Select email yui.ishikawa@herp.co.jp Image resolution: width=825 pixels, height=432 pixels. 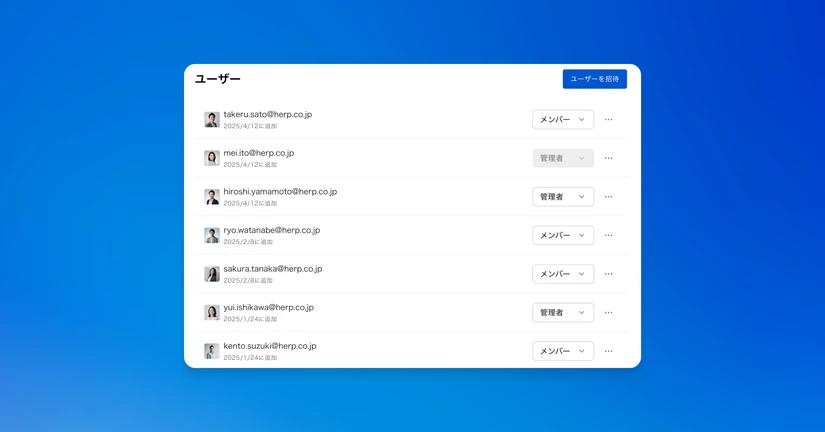pos(268,307)
